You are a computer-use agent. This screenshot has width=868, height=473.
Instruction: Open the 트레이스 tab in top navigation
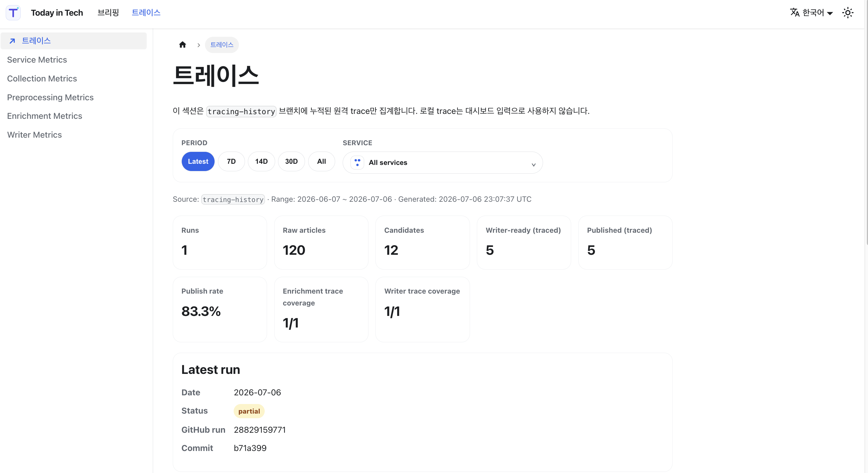(x=146, y=13)
